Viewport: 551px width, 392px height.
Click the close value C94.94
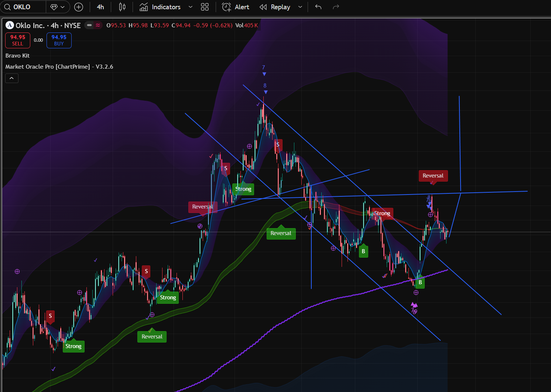click(x=181, y=25)
